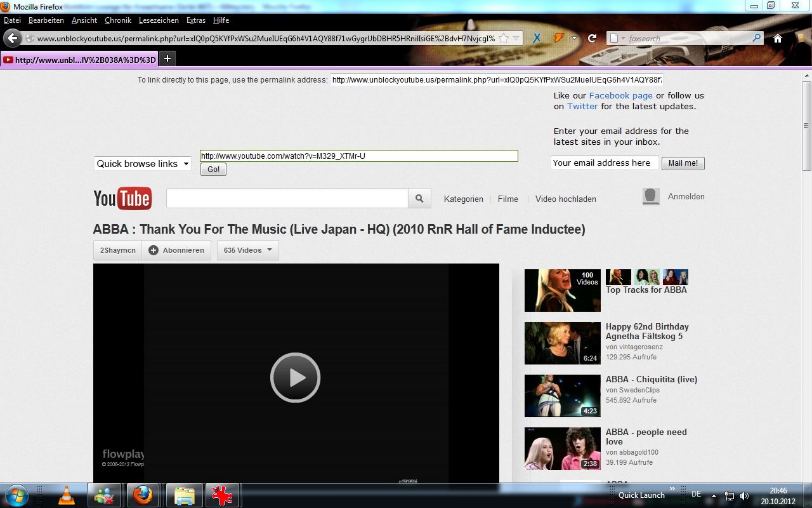This screenshot has height=508, width=812.
Task: Click the email address input field
Action: (x=605, y=163)
